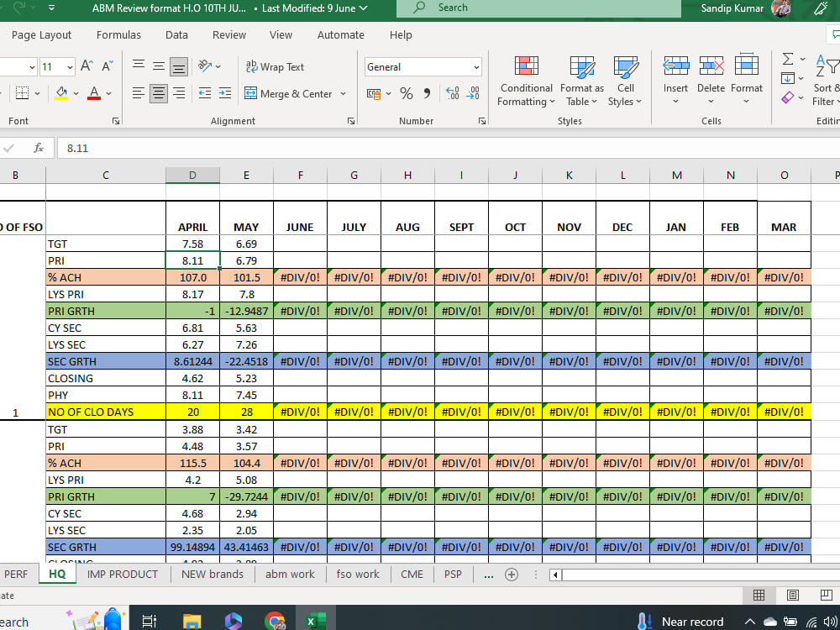Apply top align to cell text
The image size is (840, 630).
[x=139, y=66]
